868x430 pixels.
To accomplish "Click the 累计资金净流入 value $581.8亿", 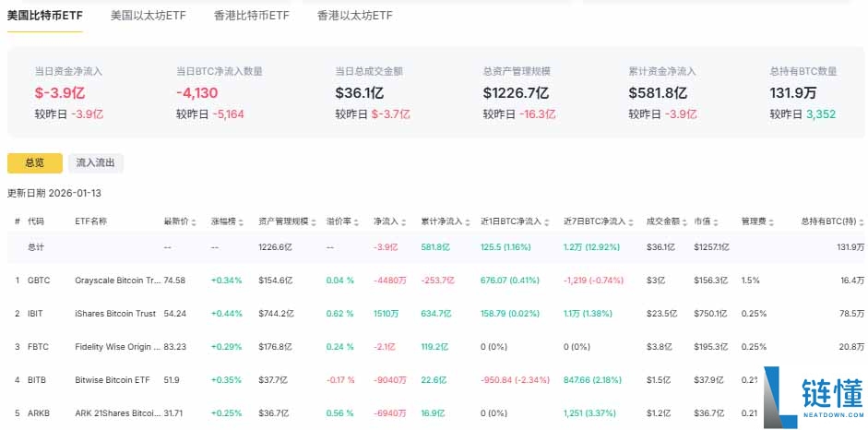I will click(x=658, y=93).
